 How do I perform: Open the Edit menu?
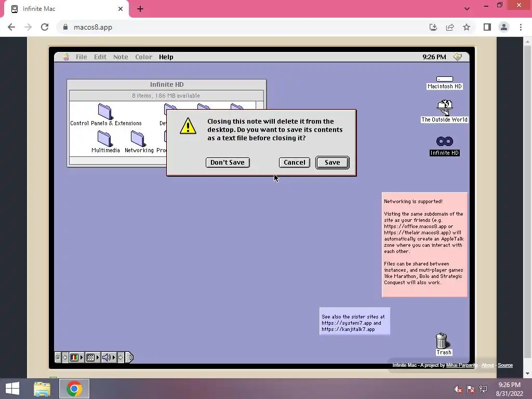point(100,57)
